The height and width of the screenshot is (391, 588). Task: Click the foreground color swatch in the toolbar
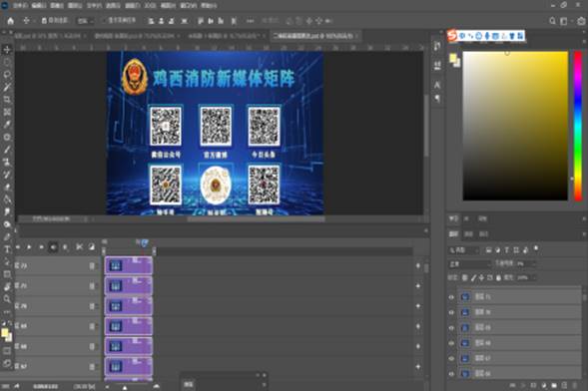pos(5,332)
